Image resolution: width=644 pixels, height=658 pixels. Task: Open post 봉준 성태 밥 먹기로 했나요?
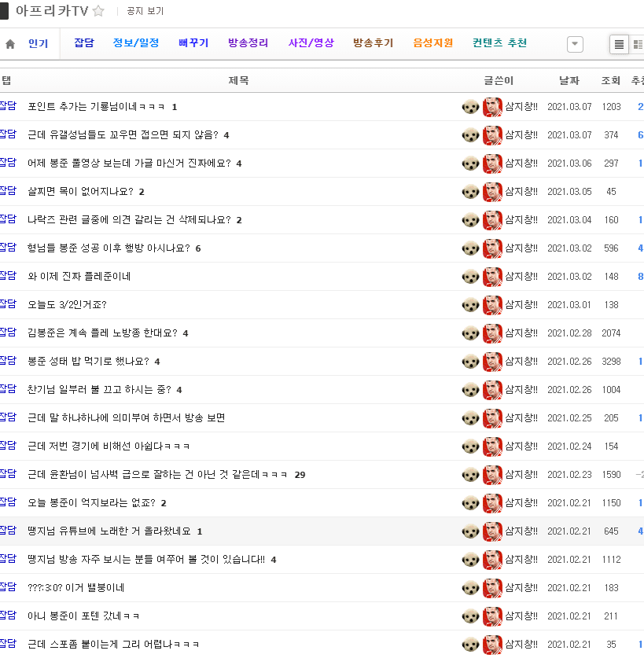pyautogui.click(x=88, y=362)
